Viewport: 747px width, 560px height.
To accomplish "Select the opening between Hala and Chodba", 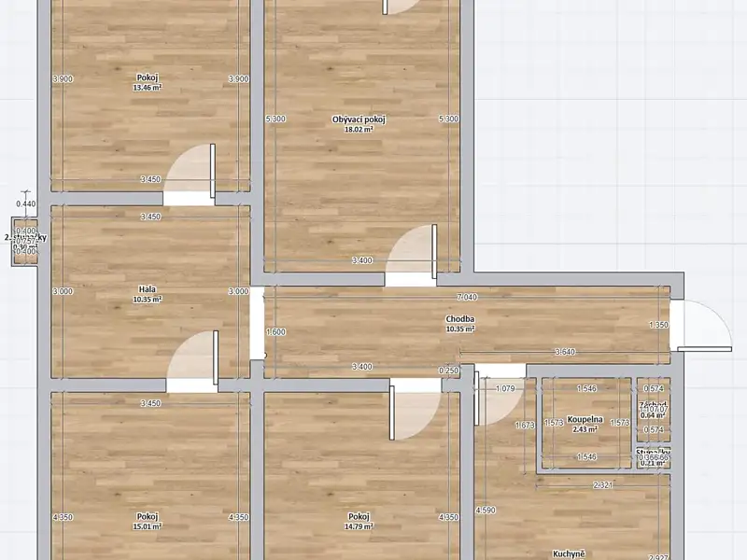I will [x=258, y=323].
